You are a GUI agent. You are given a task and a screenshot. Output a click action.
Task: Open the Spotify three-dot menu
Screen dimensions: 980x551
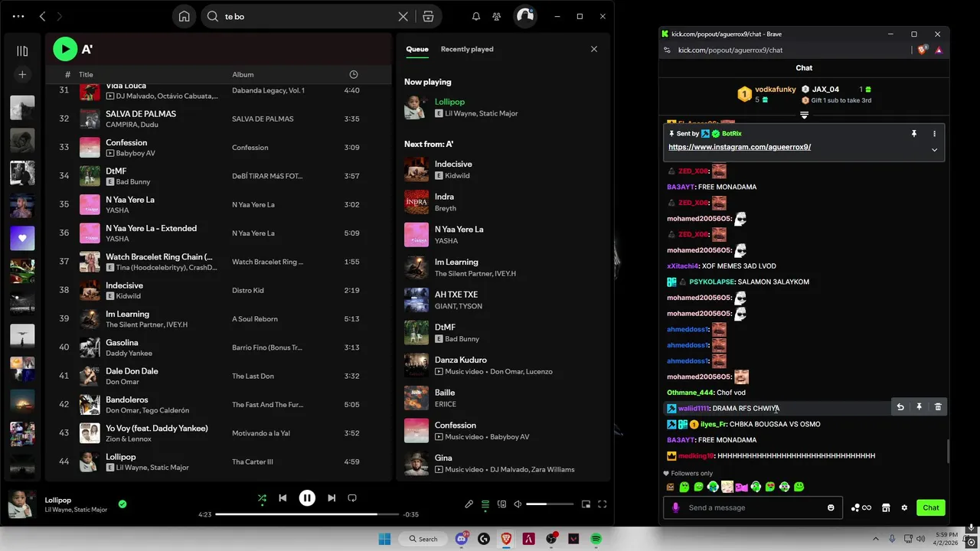pyautogui.click(x=18, y=16)
